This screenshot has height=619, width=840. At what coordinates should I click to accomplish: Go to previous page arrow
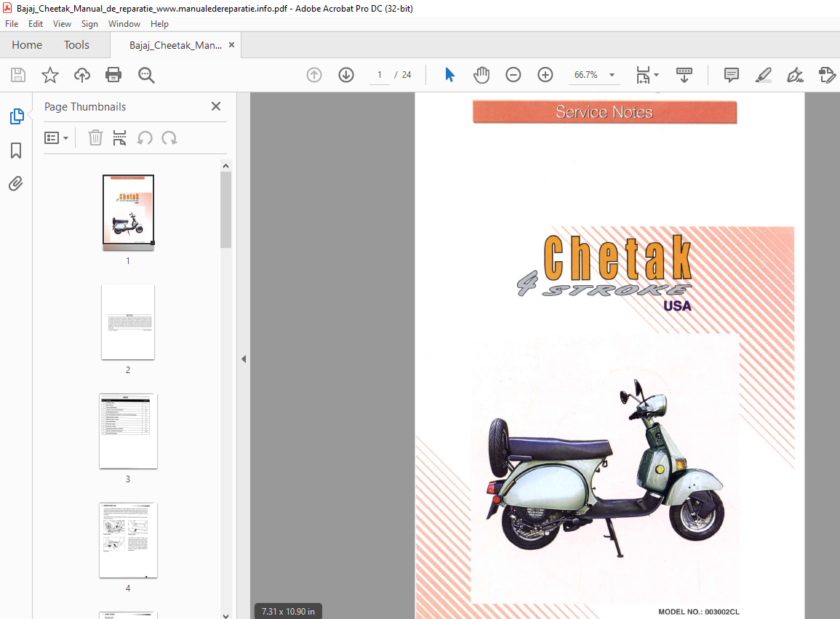tap(314, 75)
